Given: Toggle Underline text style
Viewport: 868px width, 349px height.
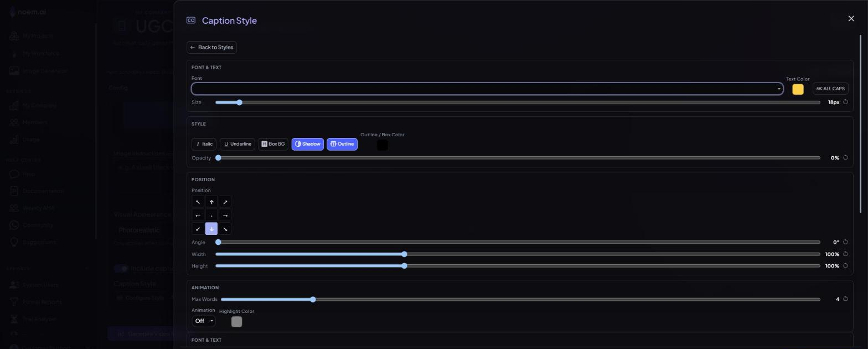Looking at the screenshot, I should tap(237, 144).
